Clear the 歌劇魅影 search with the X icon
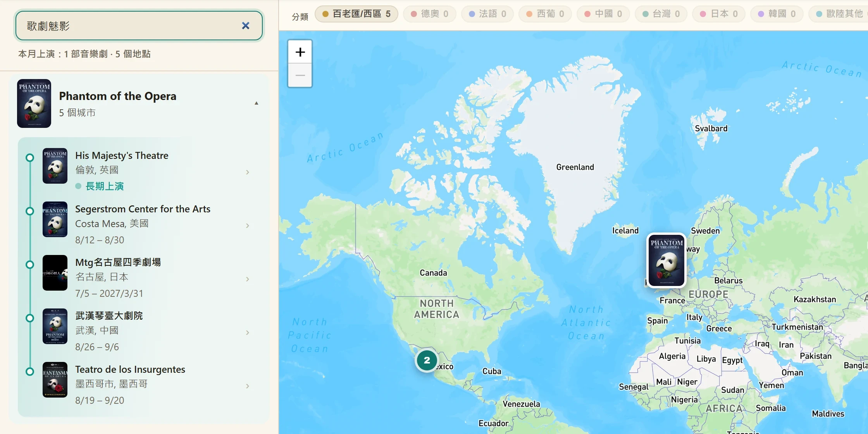The width and height of the screenshot is (868, 434). [246, 26]
